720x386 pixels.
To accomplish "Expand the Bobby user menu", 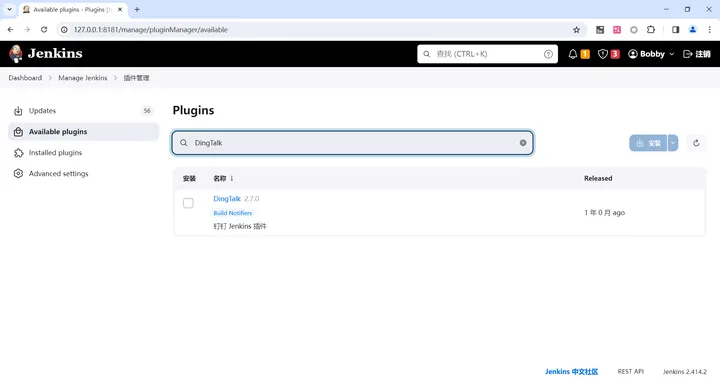I will pyautogui.click(x=651, y=54).
